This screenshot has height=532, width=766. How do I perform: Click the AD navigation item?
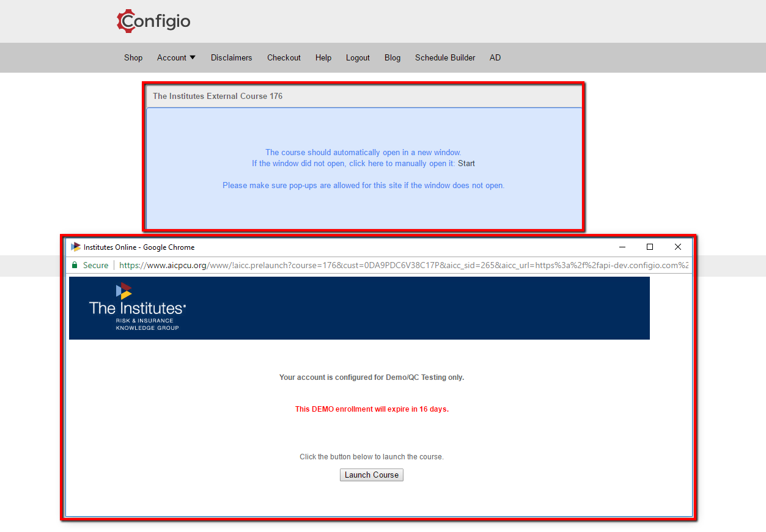click(495, 57)
